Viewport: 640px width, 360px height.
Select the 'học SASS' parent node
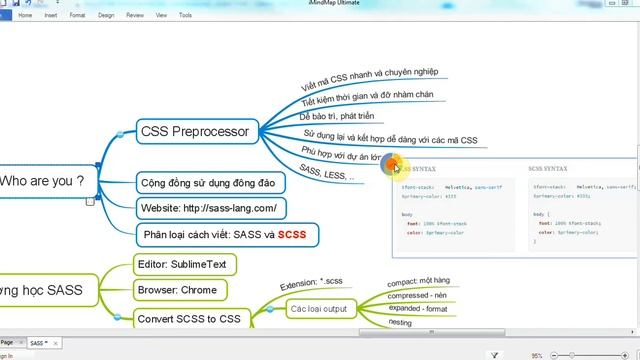coord(48,290)
